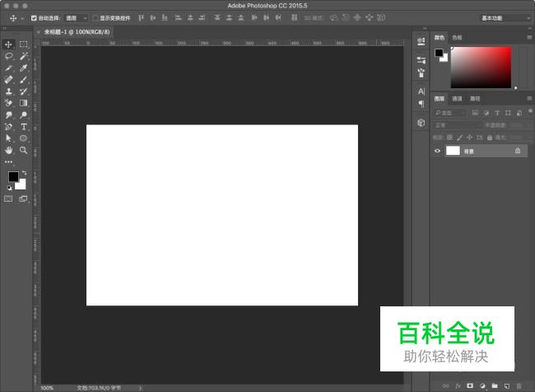Image resolution: width=535 pixels, height=392 pixels.
Task: Select the 背景 layer thumbnail
Action: 453,152
